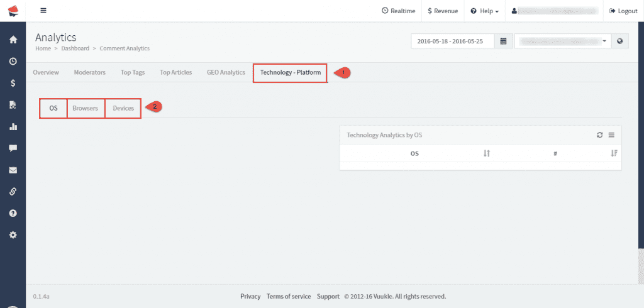Expand the Help dropdown menu

point(484,11)
